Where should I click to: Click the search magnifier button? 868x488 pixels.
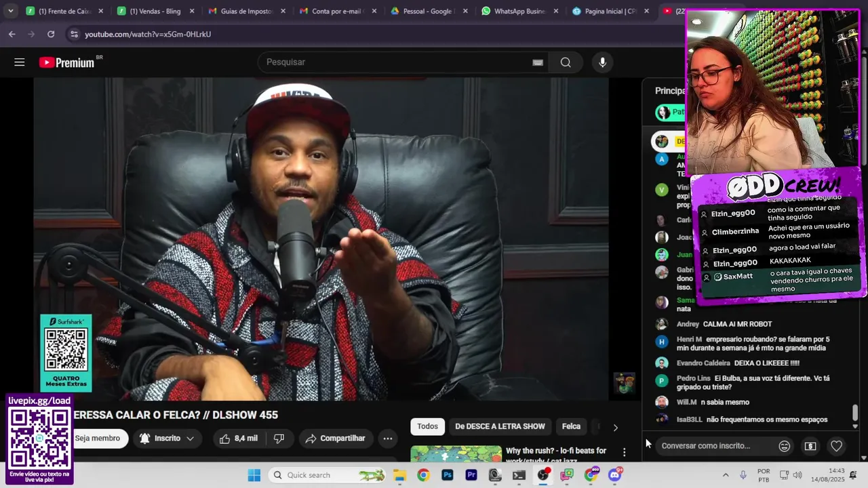[x=566, y=62]
